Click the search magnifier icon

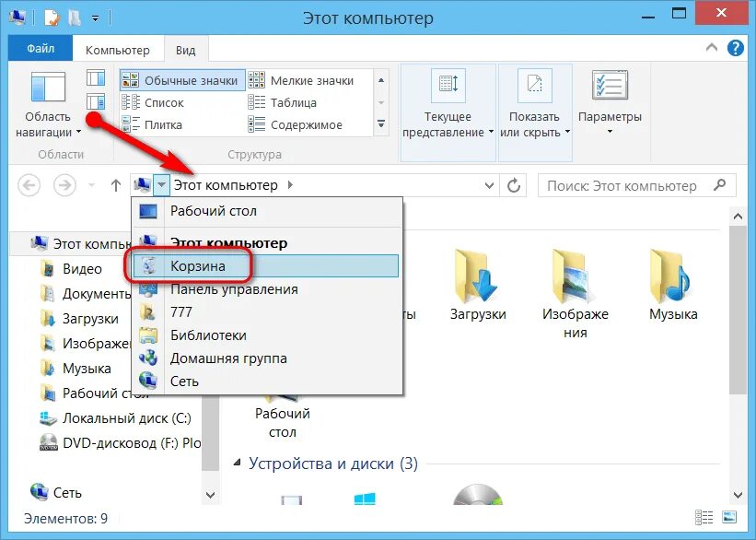coord(720,185)
